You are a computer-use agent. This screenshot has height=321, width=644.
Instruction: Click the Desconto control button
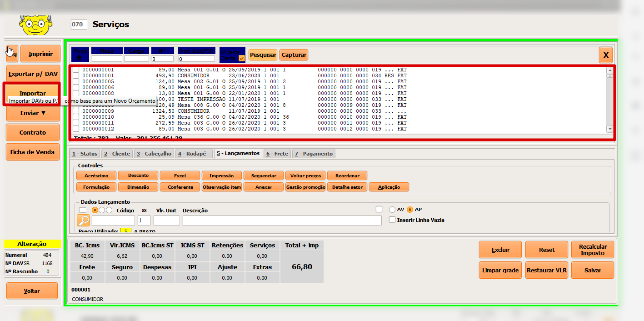tap(139, 176)
